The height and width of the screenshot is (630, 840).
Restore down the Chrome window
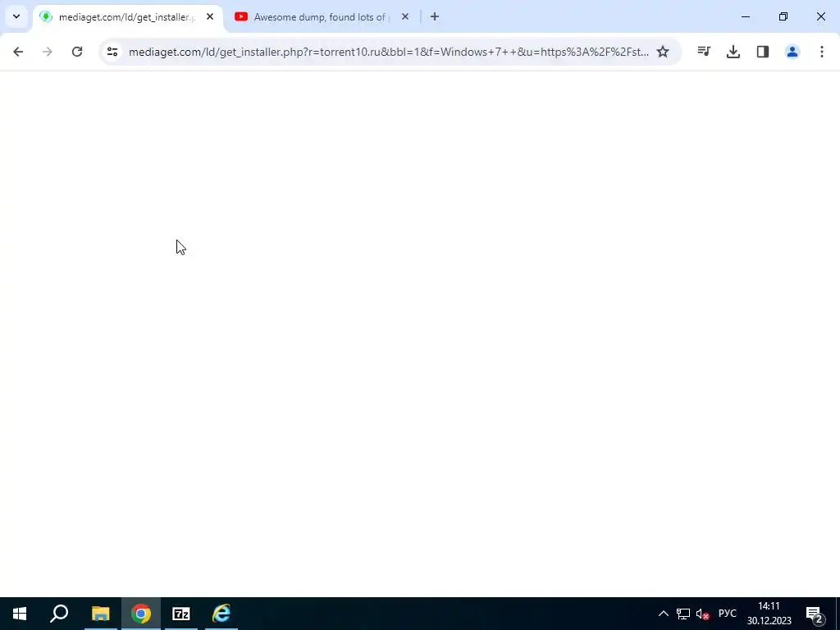click(x=783, y=16)
